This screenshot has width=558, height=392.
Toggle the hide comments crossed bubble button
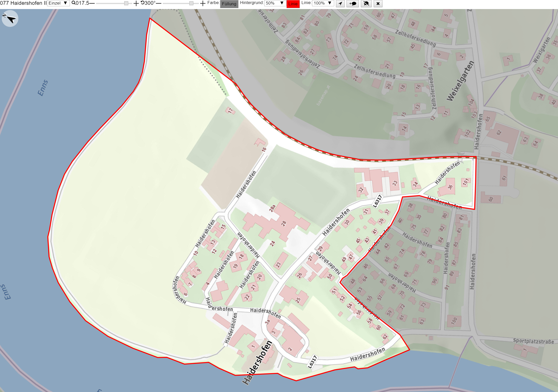[x=366, y=4]
